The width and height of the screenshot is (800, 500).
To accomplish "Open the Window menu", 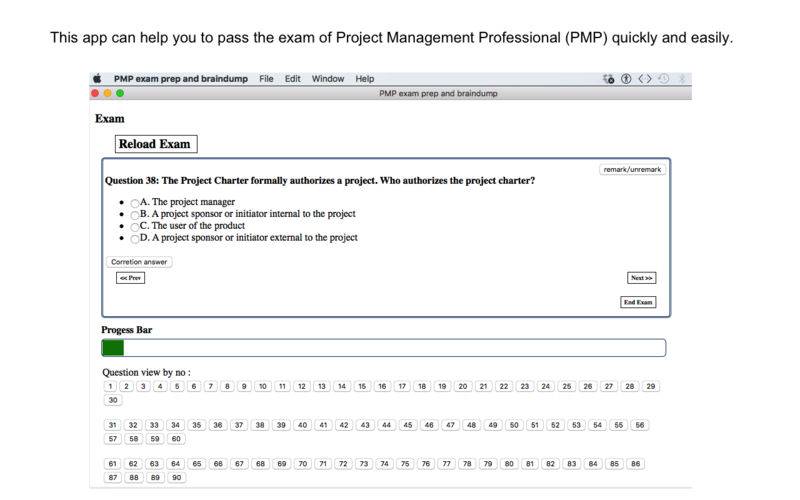I will click(x=328, y=79).
